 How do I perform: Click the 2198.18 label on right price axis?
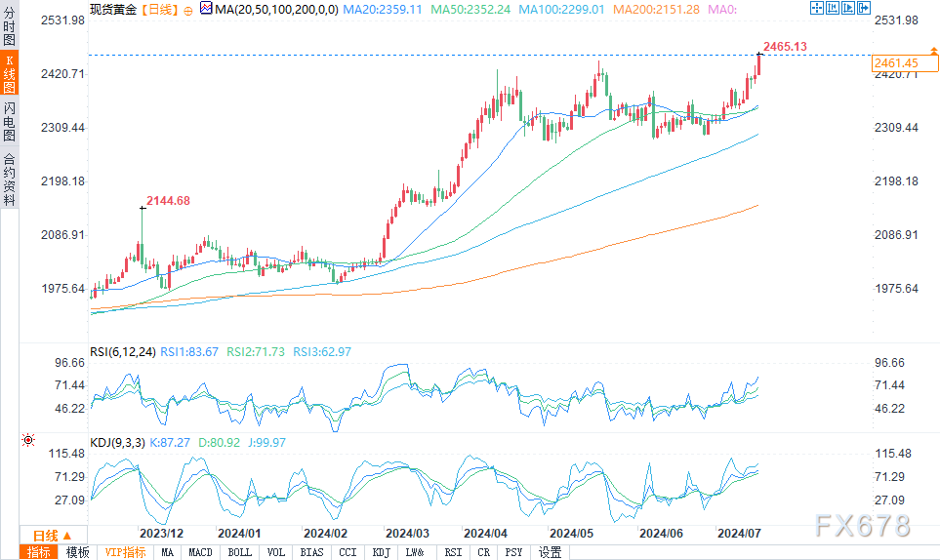(x=896, y=180)
